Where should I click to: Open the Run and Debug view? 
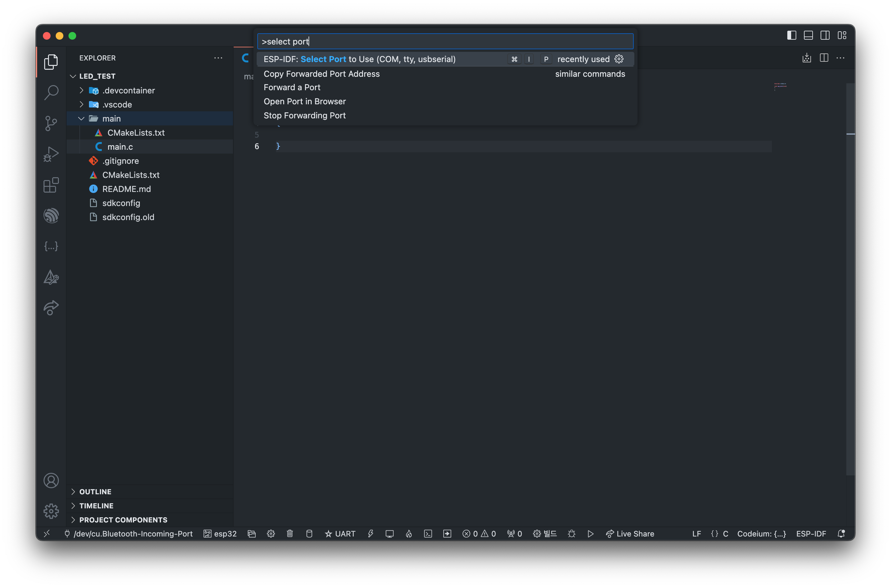click(51, 154)
